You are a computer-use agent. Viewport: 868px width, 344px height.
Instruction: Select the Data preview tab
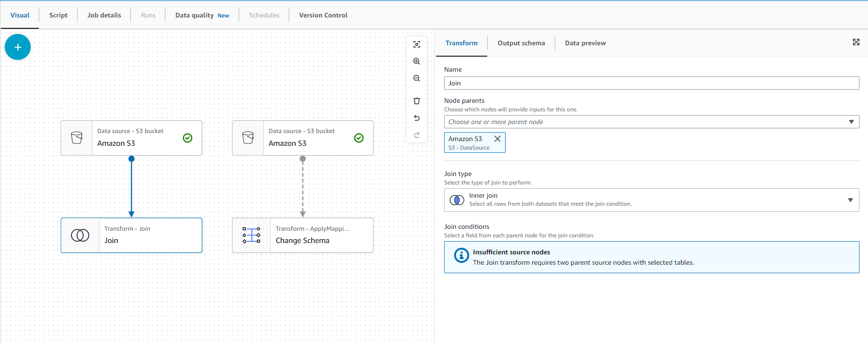[585, 43]
